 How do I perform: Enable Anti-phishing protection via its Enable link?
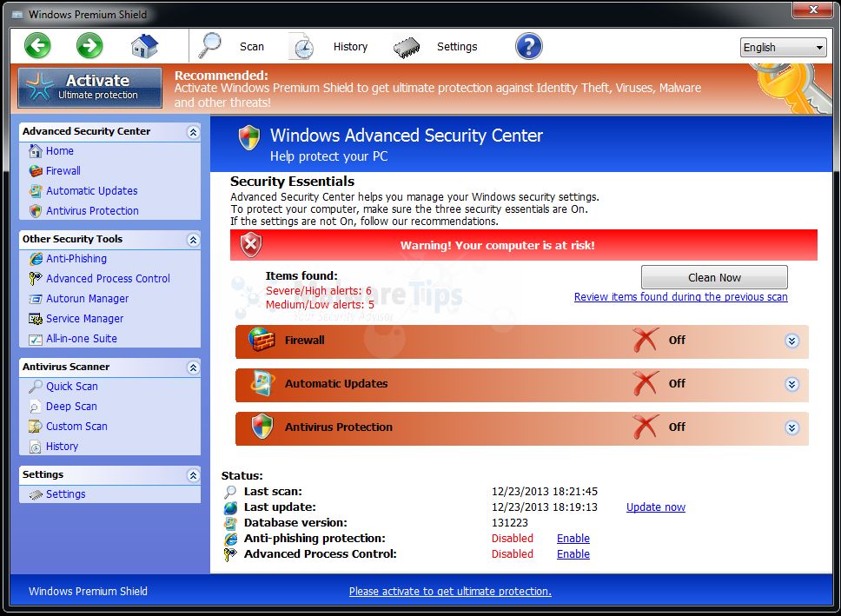click(x=573, y=538)
